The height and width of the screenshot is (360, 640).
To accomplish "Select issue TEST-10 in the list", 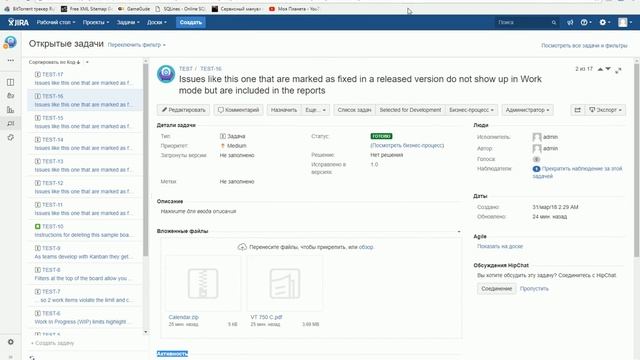I will (x=84, y=231).
